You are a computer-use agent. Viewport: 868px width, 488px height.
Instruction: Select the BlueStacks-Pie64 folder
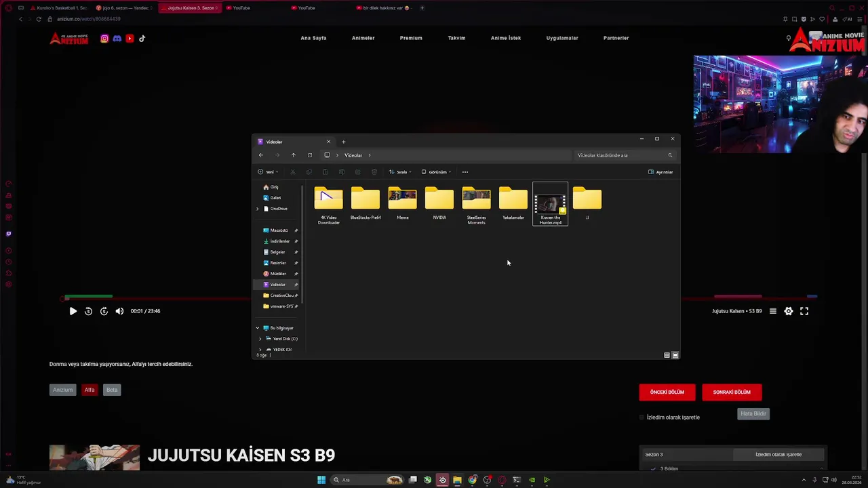[366, 203]
